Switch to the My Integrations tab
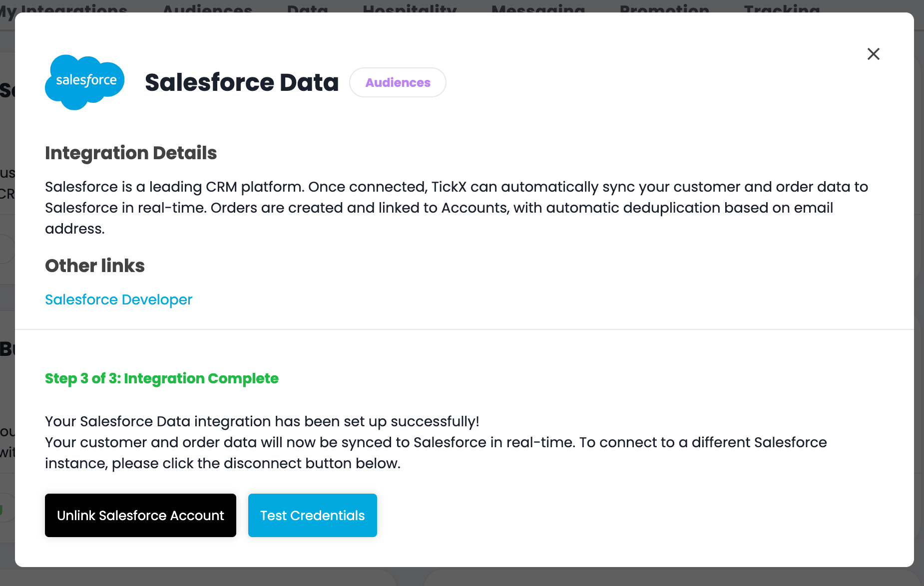Screen dimensions: 924x586 point(65,7)
